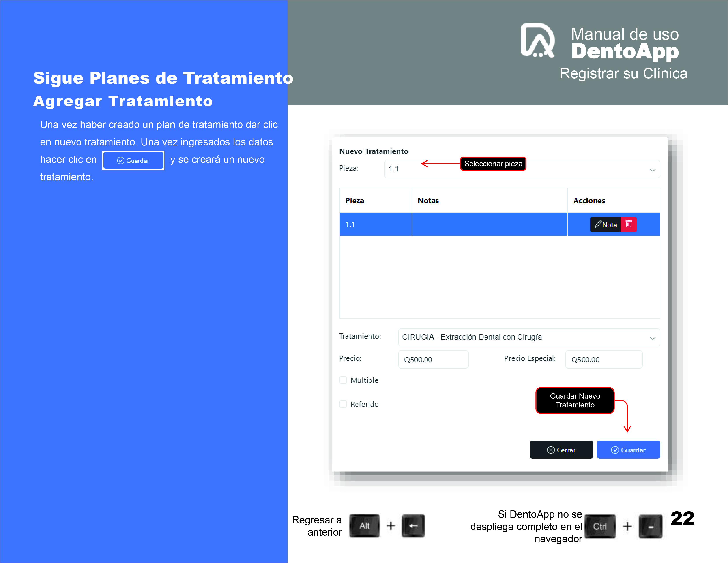Screen dimensions: 728x563
Task: Open the Pieza dropdown
Action: (522, 169)
